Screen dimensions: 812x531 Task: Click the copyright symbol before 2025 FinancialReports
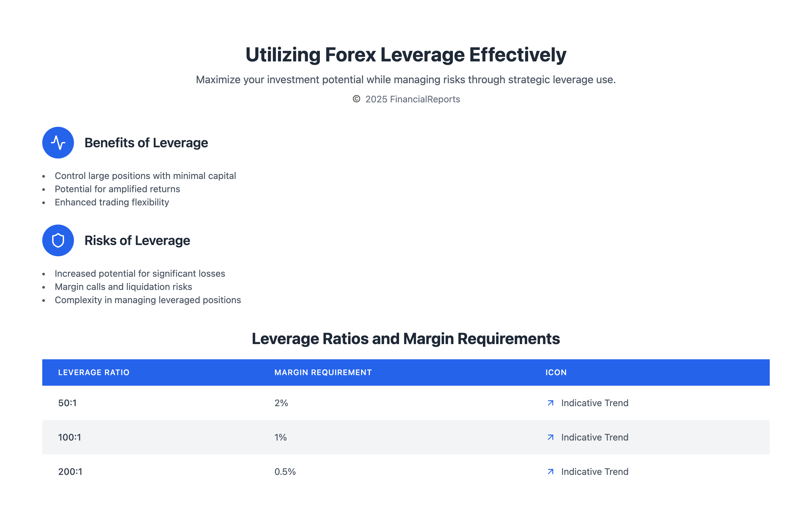pyautogui.click(x=356, y=99)
